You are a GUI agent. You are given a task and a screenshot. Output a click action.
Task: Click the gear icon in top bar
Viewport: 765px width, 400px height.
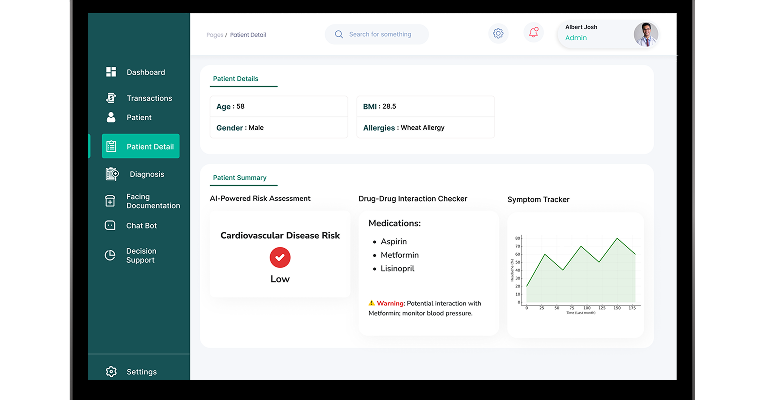tap(498, 33)
